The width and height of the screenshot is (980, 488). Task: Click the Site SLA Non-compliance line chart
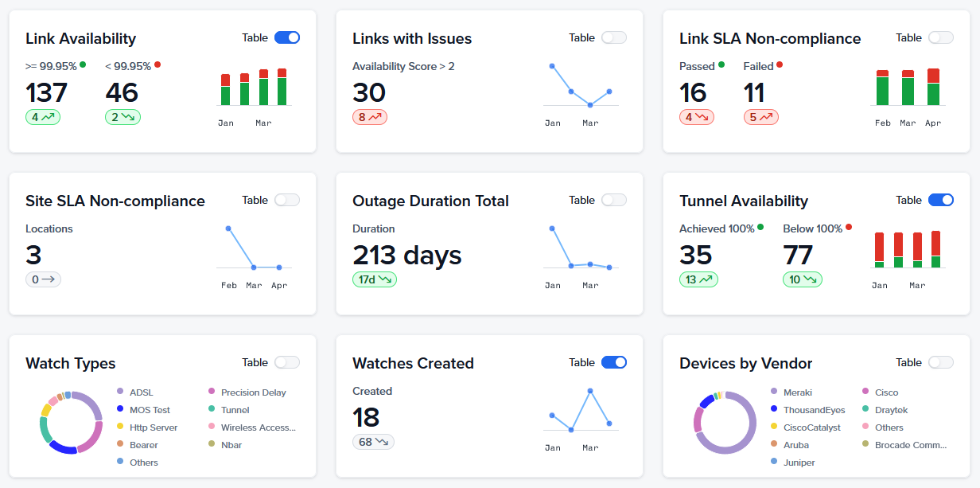pos(254,248)
